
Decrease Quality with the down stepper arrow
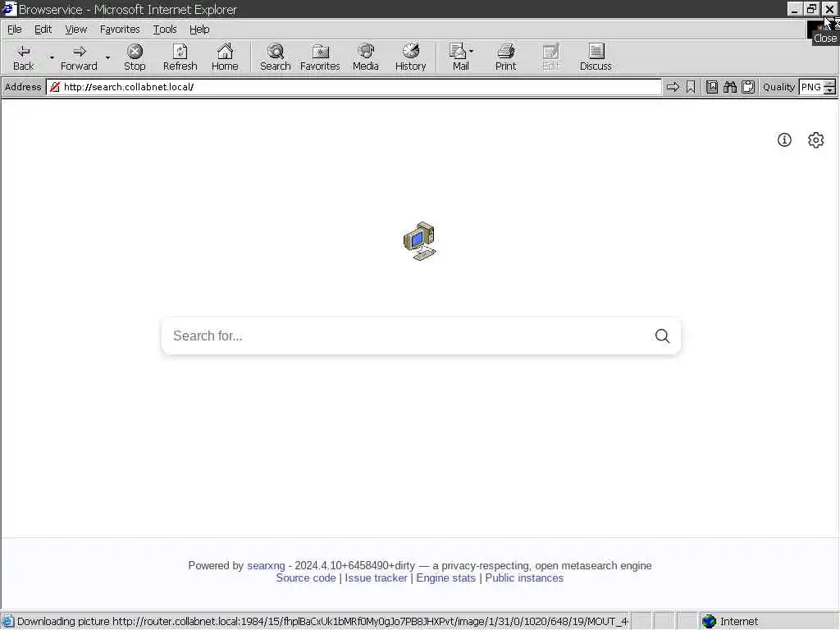pos(830,90)
